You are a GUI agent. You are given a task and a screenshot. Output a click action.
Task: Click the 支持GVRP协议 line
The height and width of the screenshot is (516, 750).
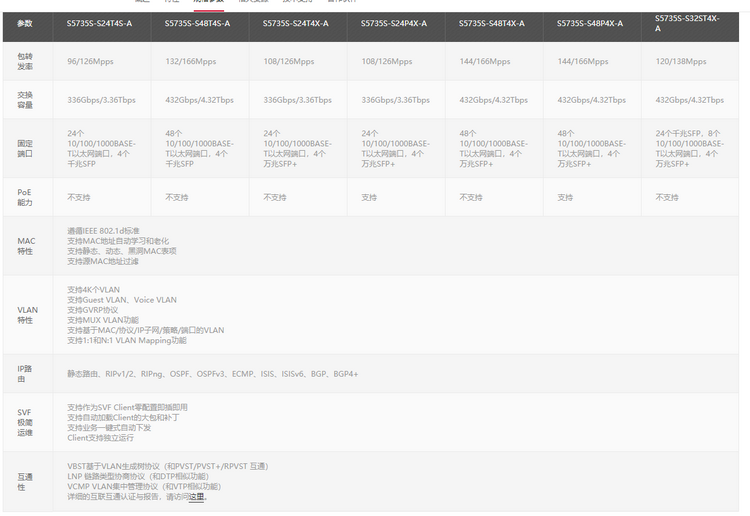click(x=92, y=310)
